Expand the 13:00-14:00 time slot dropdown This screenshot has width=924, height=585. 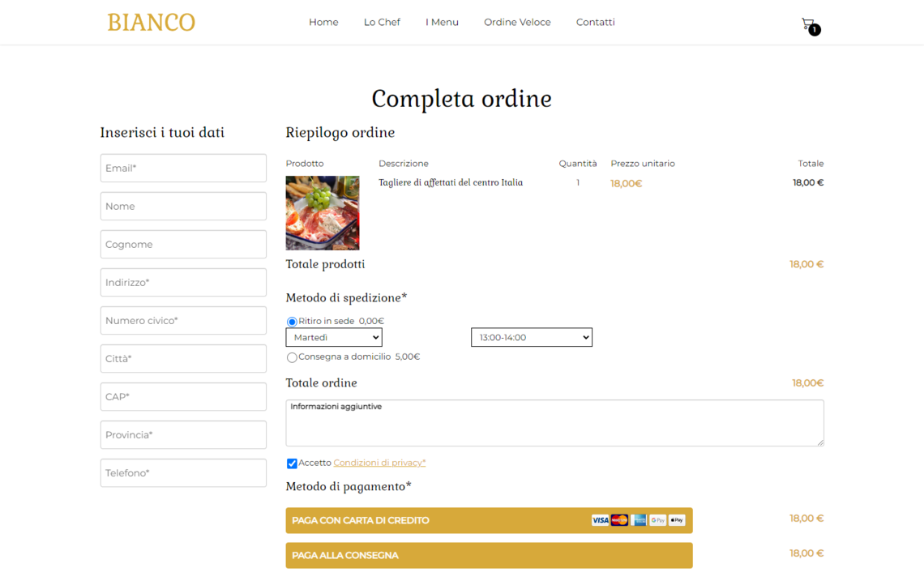(532, 337)
